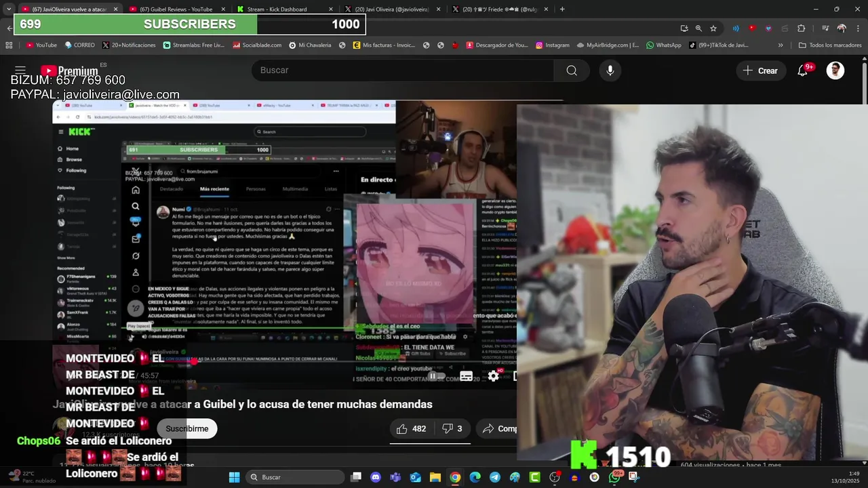Open Chrome profile avatar in toolbar

pyautogui.click(x=842, y=28)
